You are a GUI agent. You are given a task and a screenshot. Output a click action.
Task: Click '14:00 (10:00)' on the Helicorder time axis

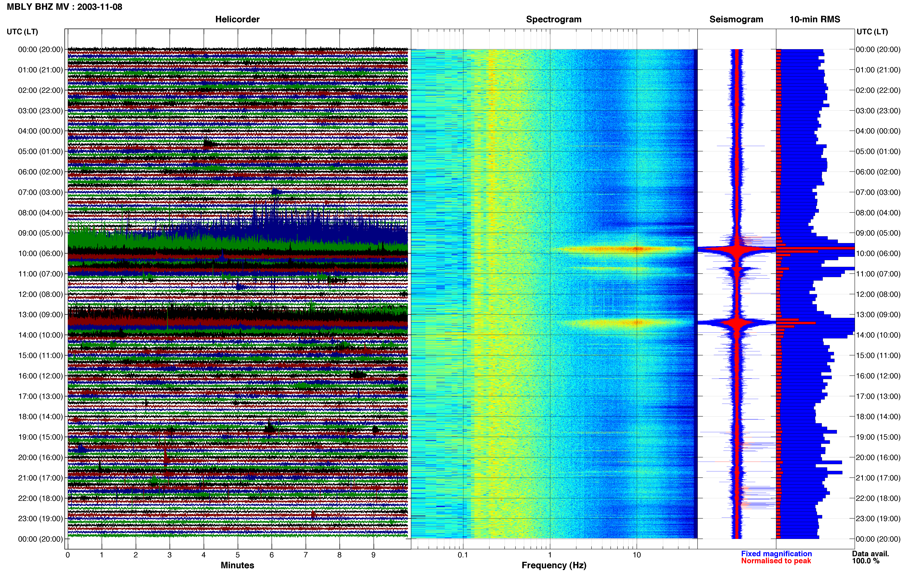click(41, 335)
